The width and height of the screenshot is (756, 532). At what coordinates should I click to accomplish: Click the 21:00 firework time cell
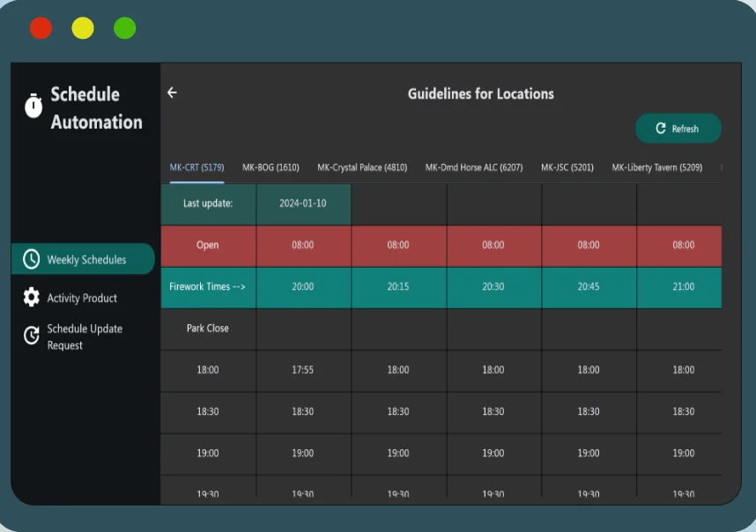click(x=679, y=287)
